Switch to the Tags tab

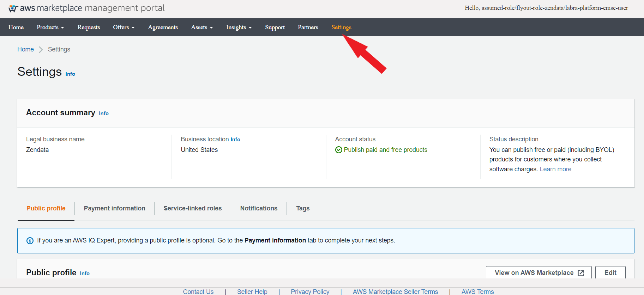pos(303,208)
